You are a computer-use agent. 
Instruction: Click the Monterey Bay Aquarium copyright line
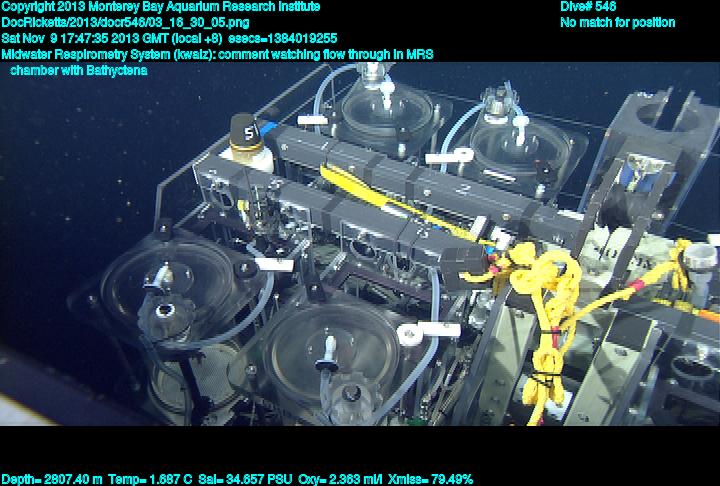161,6
